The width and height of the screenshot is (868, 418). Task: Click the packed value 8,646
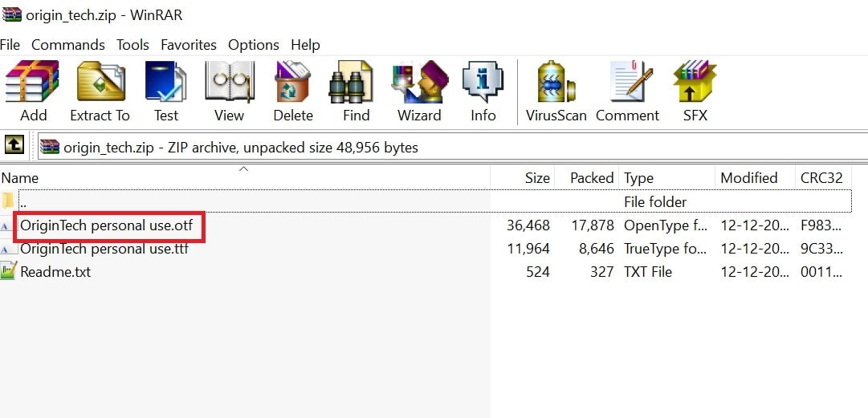(x=596, y=249)
